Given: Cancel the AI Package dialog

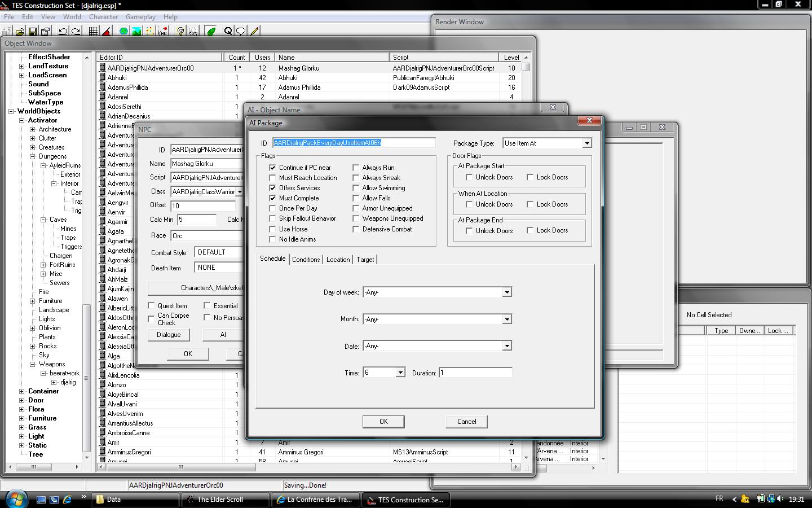Looking at the screenshot, I should click(x=466, y=422).
